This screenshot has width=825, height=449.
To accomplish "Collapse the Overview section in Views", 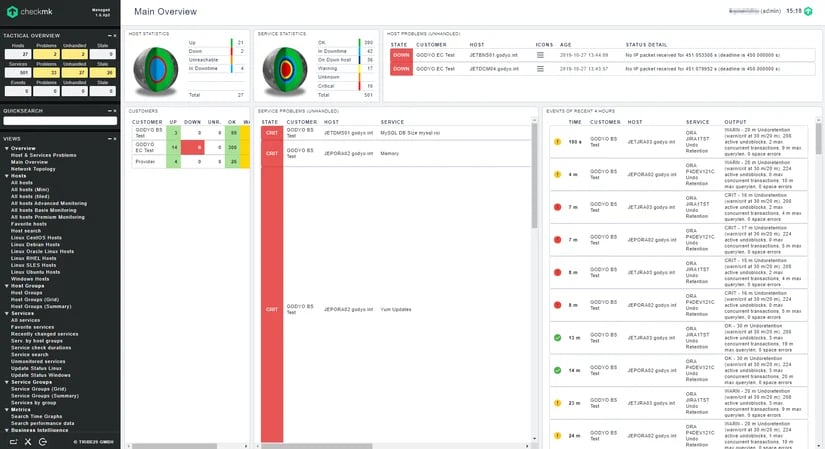I will [x=7, y=148].
